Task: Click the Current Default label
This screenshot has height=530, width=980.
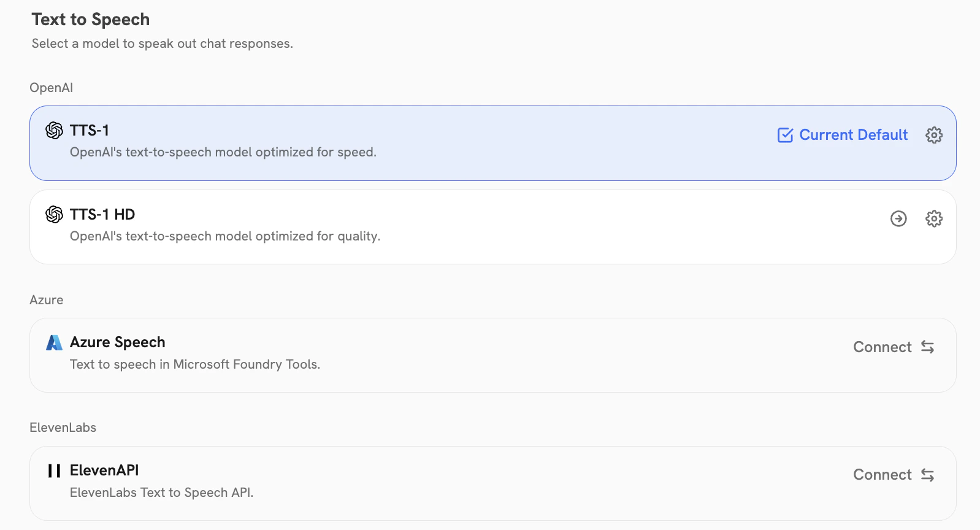Action: [854, 135]
